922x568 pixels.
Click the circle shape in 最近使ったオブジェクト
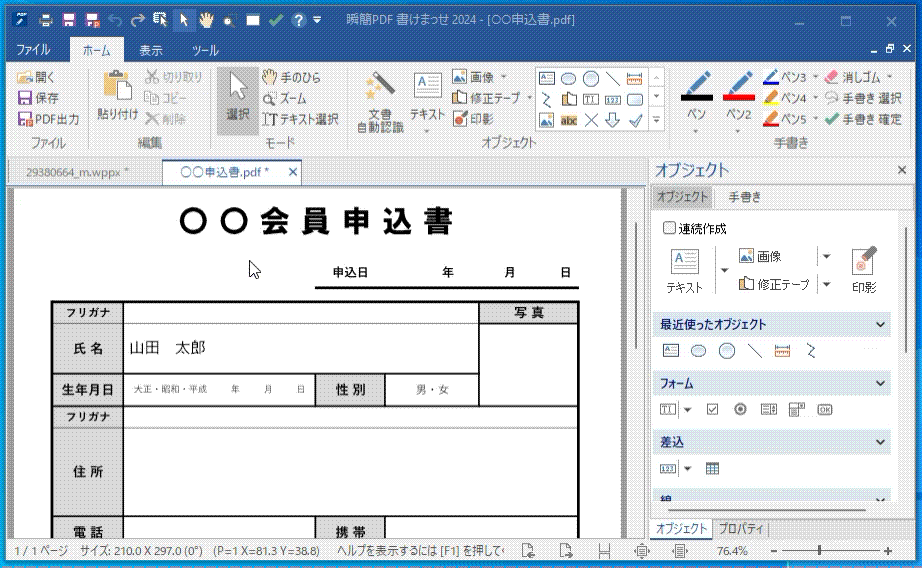pos(727,351)
